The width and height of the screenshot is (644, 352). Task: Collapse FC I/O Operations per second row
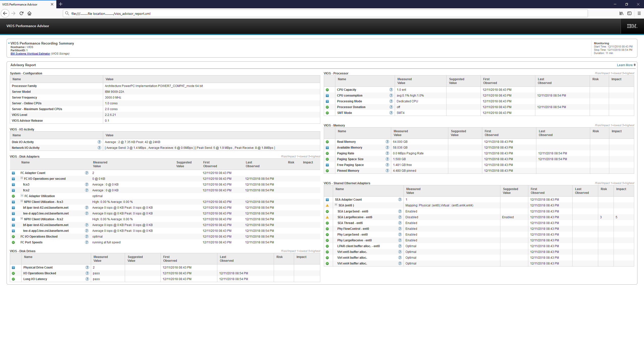click(x=22, y=178)
